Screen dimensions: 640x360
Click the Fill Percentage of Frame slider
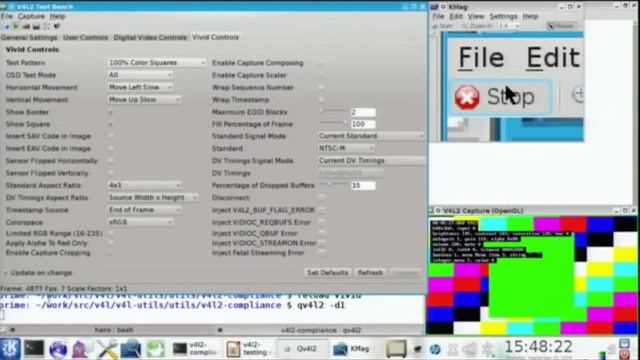(333, 122)
